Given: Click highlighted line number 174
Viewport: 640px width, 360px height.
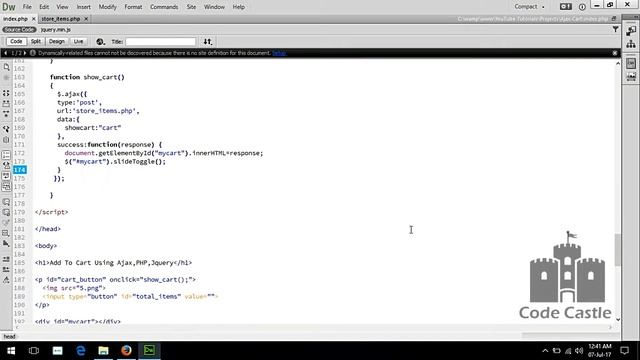Looking at the screenshot, I should coord(20,170).
